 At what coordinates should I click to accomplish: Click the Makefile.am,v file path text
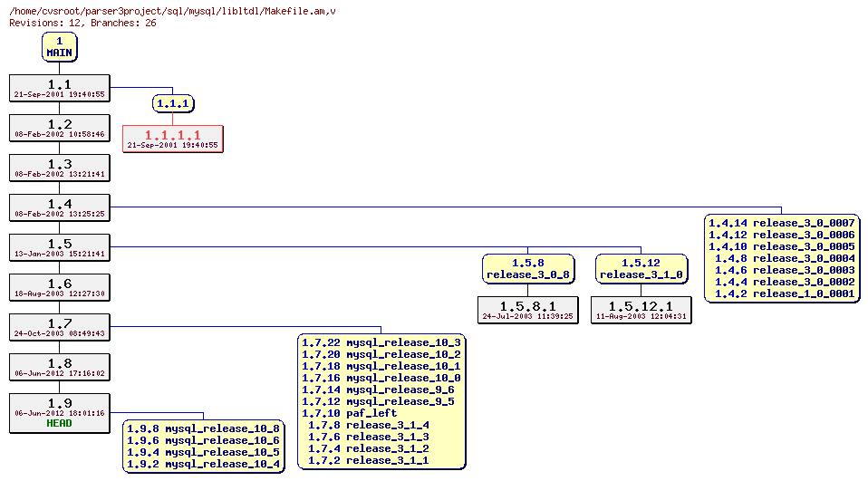(x=173, y=11)
